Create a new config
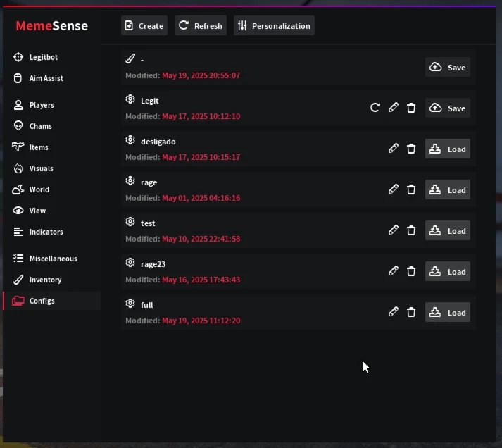 pyautogui.click(x=144, y=25)
